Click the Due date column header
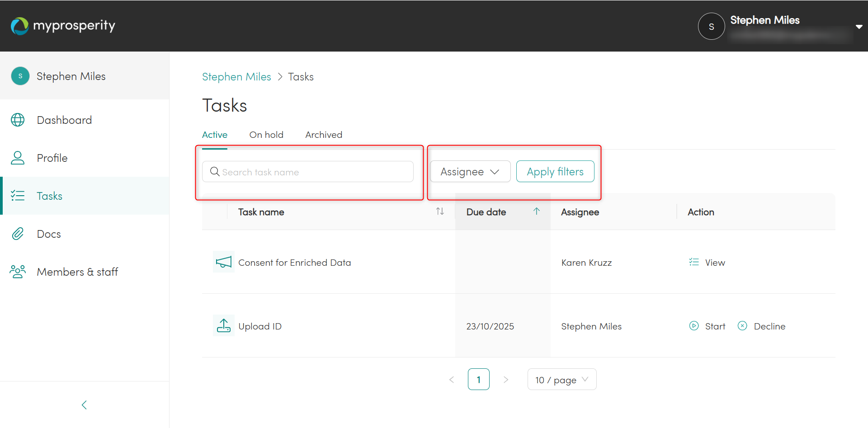This screenshot has width=868, height=428. (x=486, y=212)
